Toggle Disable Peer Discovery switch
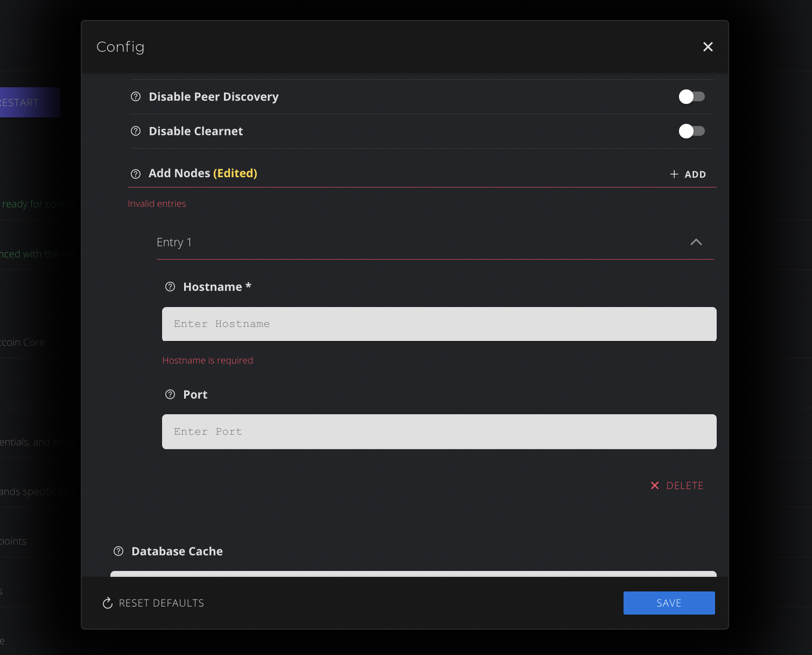Viewport: 812px width, 655px height. [692, 97]
